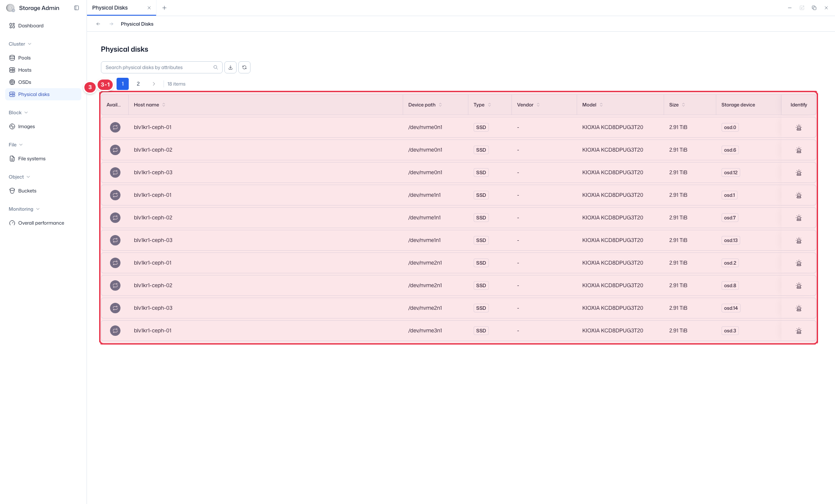The width and height of the screenshot is (835, 504).
Task: Collapse the Monitoring section
Action: click(24, 209)
